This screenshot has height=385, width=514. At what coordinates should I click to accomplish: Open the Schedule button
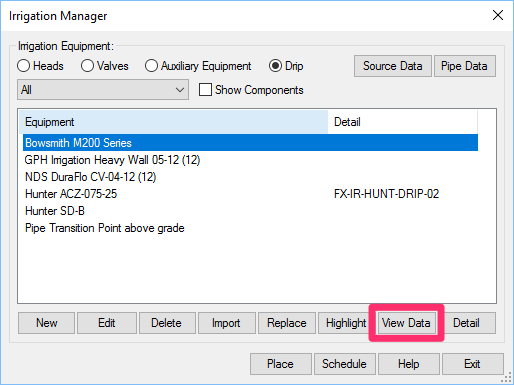(344, 364)
